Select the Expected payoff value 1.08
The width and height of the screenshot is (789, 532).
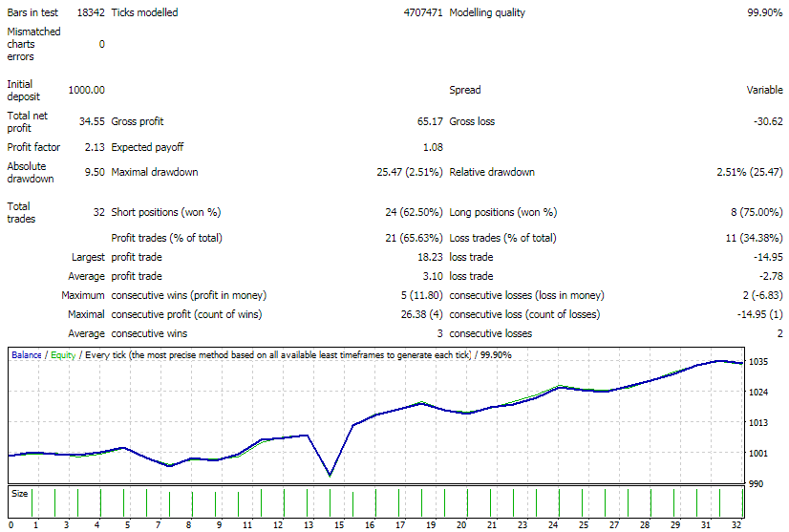(433, 147)
